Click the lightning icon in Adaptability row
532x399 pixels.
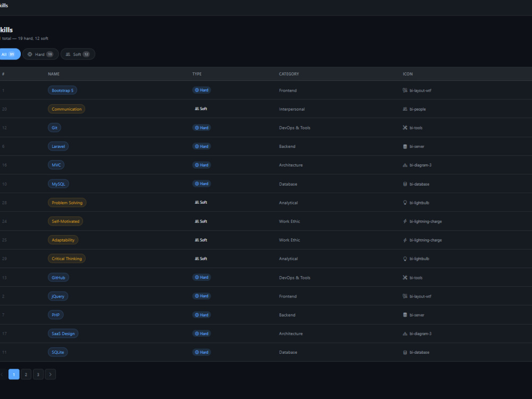(x=405, y=240)
